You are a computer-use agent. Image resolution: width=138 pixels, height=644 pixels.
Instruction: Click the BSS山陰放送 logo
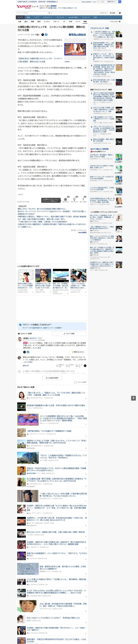(x=77, y=35)
